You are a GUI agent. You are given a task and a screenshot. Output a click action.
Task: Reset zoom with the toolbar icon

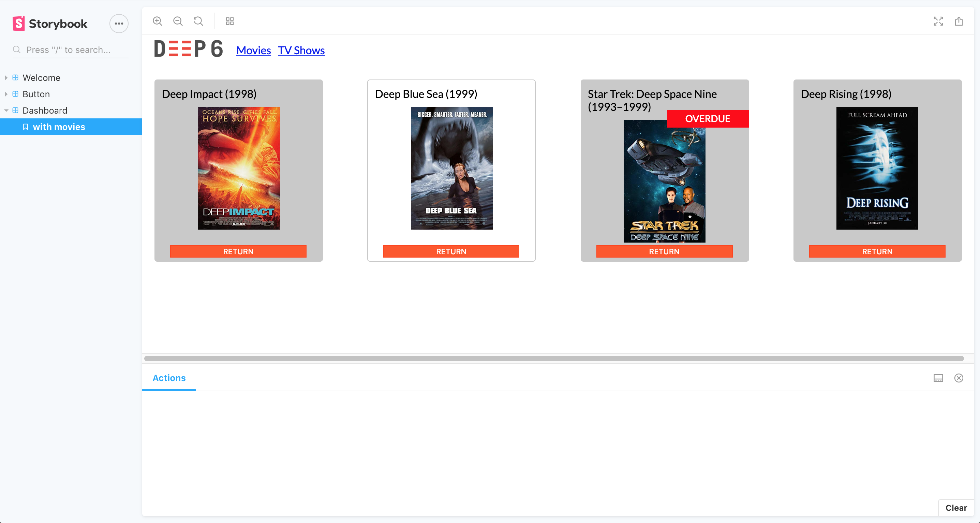[x=198, y=21]
